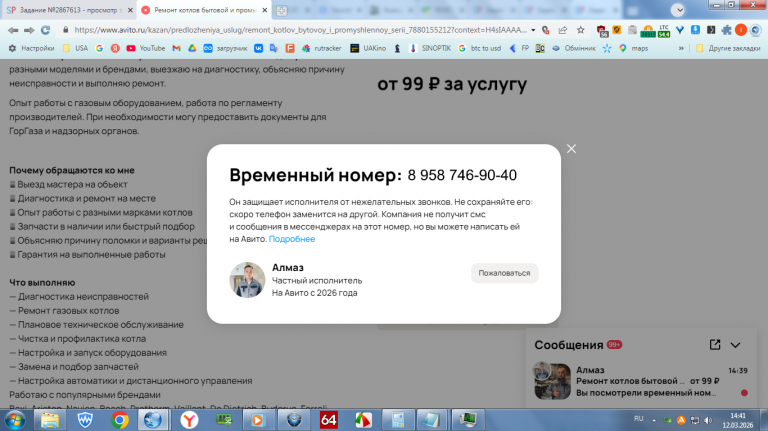
Task: Open the maps bookmark
Action: [x=634, y=48]
